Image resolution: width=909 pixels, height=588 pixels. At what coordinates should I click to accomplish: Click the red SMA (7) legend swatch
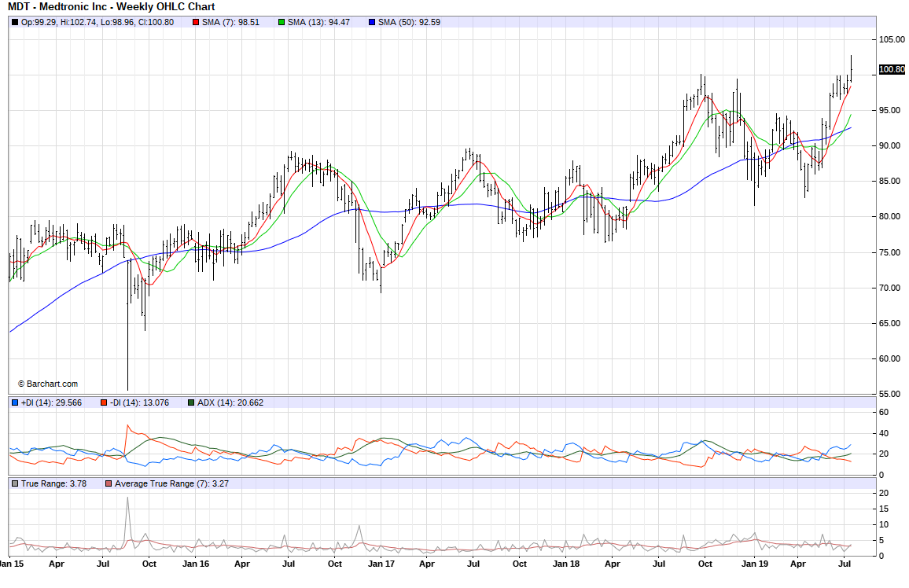(196, 22)
